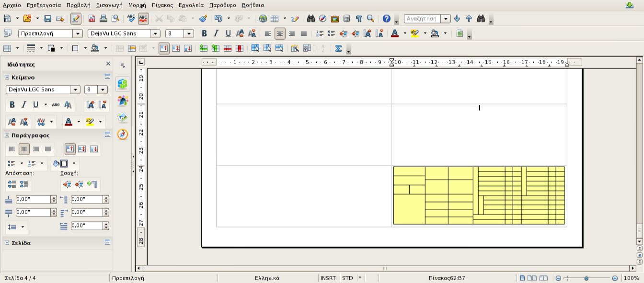644x283 pixels.
Task: Click the Undo arrow icon
Action: pyautogui.click(x=218, y=19)
